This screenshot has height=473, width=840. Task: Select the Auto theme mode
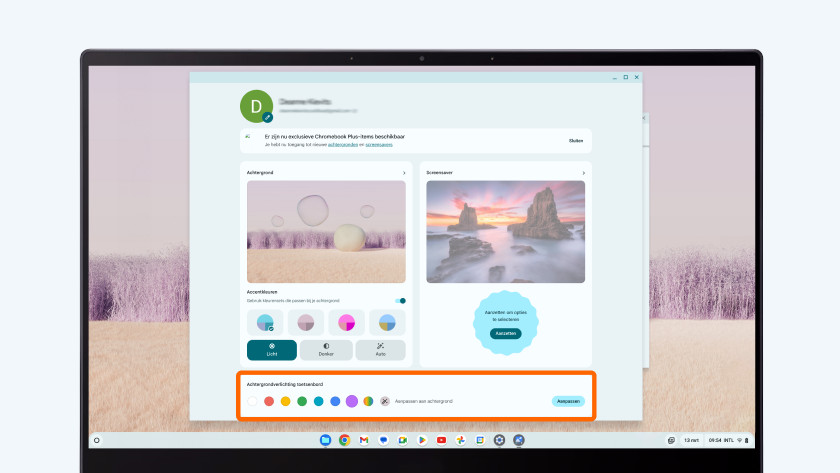[380, 349]
